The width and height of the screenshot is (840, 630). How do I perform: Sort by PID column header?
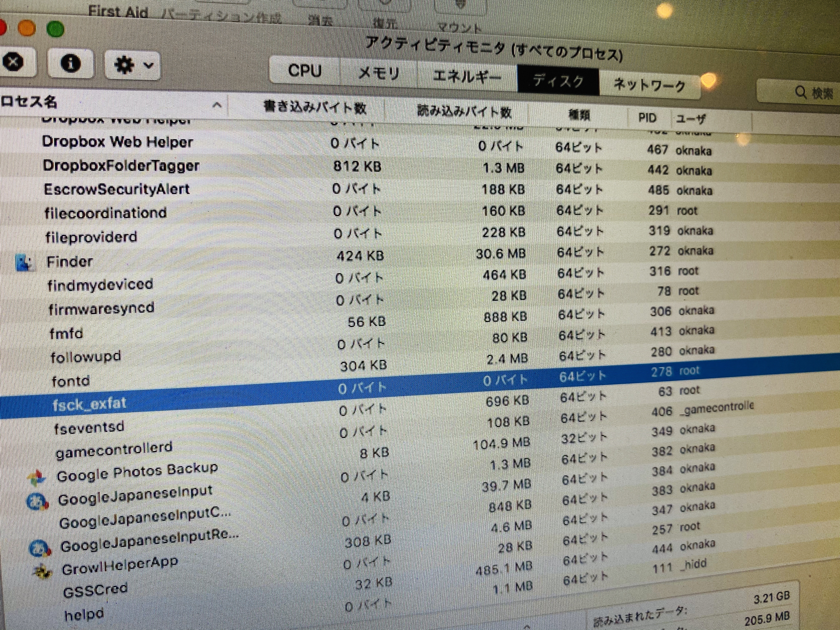pyautogui.click(x=647, y=117)
